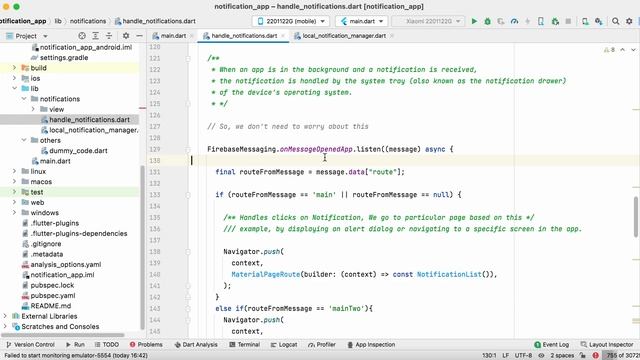
Task: Open the Profiler tool window
Action: pyautogui.click(x=322, y=344)
